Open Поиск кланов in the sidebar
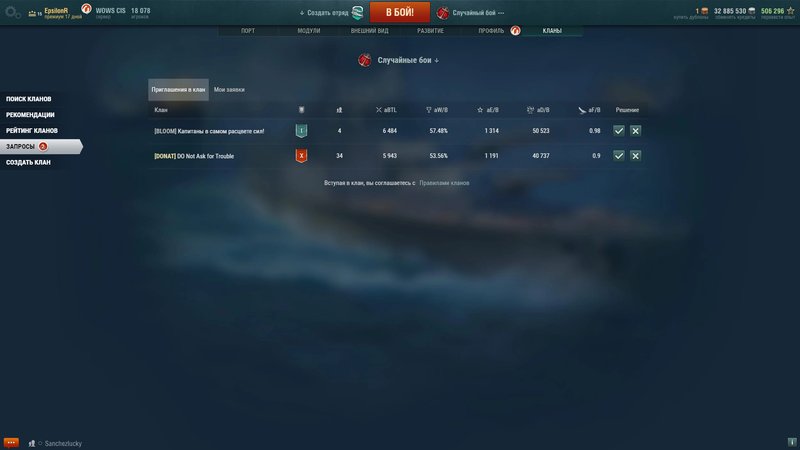This screenshot has width=800, height=450. click(x=29, y=99)
